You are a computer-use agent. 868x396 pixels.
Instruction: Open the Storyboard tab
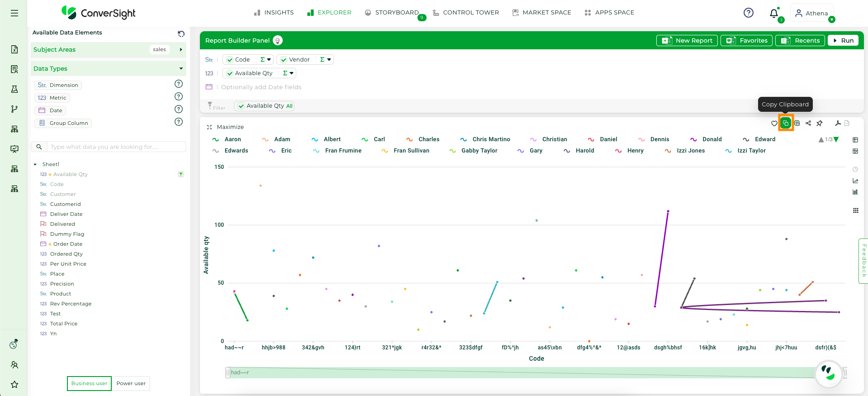click(x=392, y=13)
